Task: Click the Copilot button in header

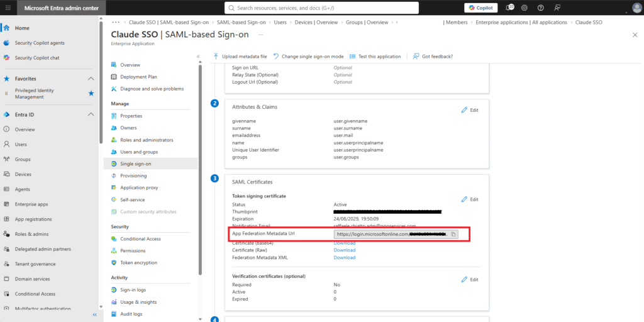Action: [481, 8]
